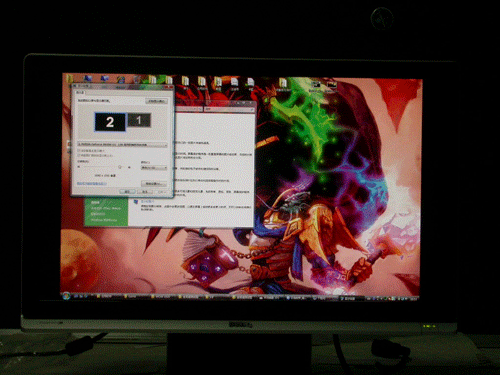Open the display adapter selection dropdown
The image size is (500, 375).
tap(122, 145)
